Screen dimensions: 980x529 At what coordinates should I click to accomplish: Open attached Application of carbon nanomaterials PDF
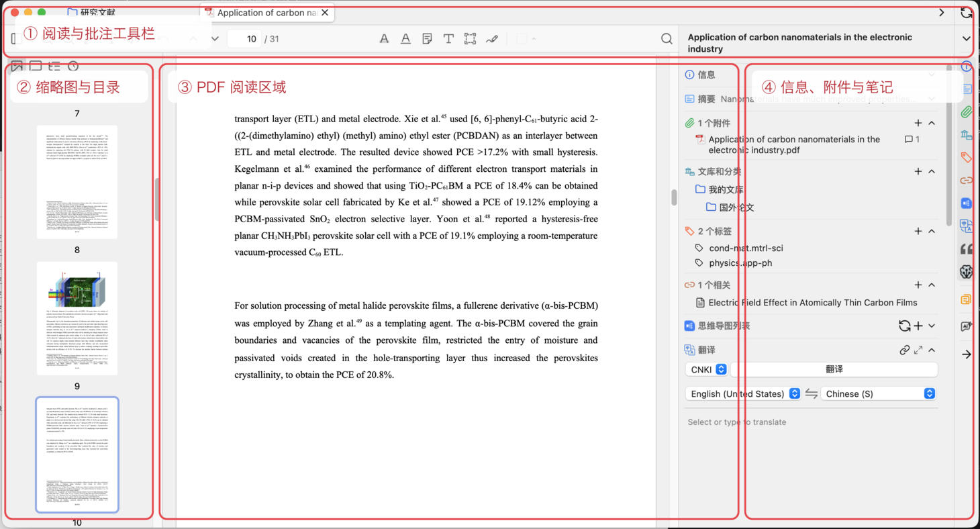pos(794,144)
